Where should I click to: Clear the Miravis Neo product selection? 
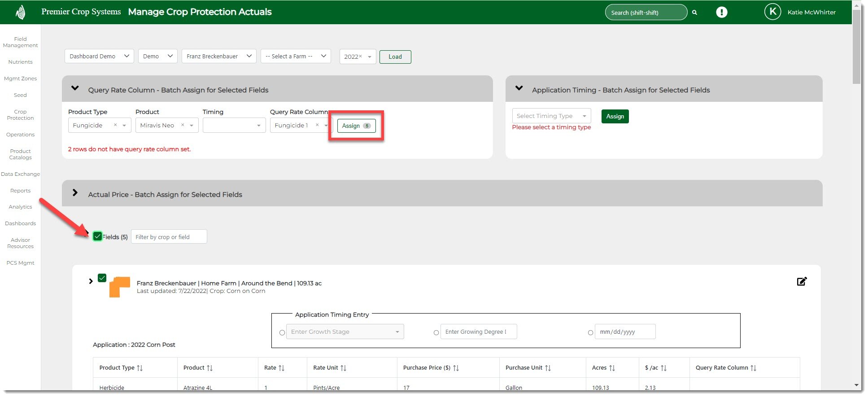[x=183, y=125]
